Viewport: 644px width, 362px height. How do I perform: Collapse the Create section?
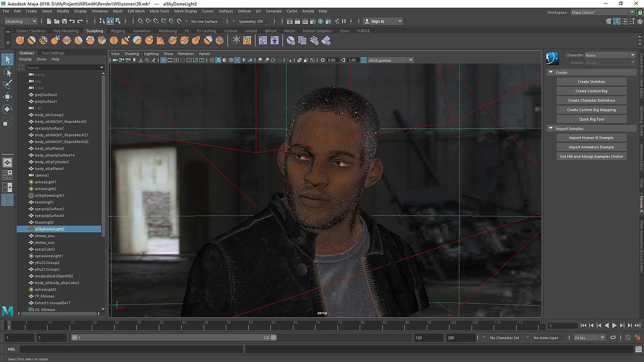(x=550, y=73)
